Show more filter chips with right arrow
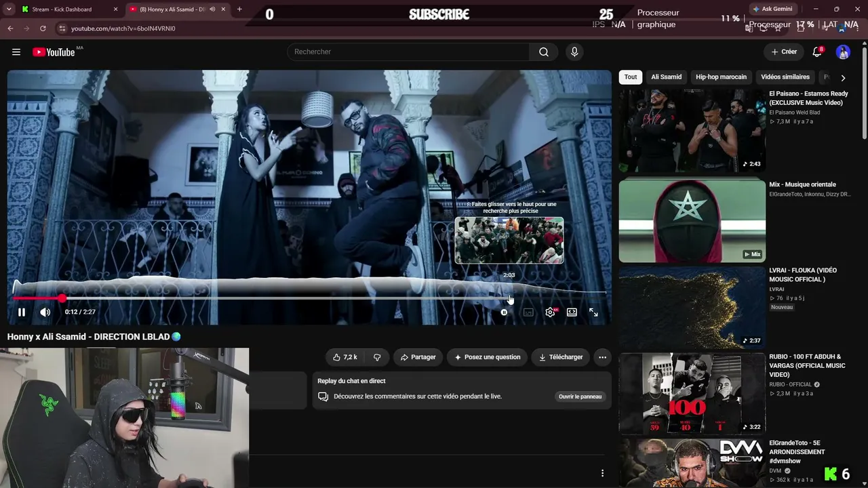The image size is (868, 488). click(x=843, y=78)
